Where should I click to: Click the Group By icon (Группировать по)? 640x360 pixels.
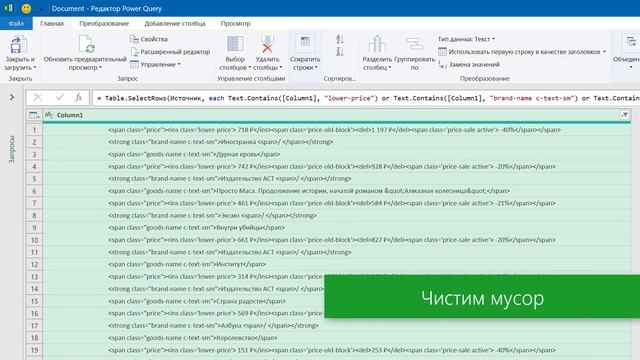coord(414,44)
